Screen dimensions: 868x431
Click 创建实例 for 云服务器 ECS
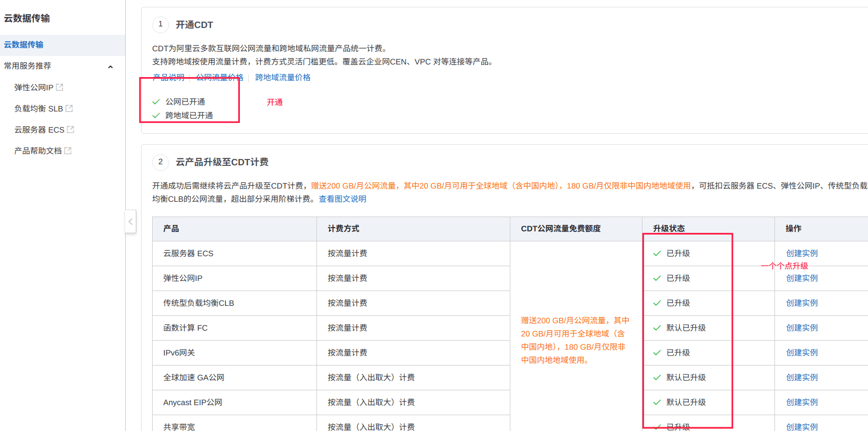pyautogui.click(x=801, y=254)
